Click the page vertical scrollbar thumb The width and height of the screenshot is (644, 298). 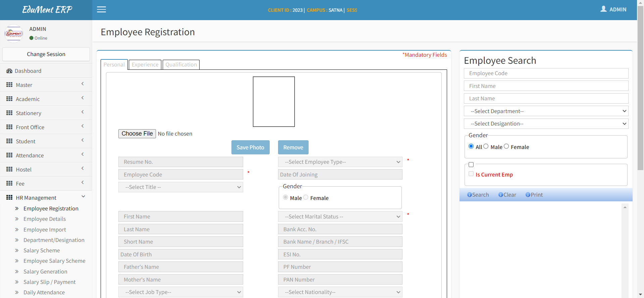[640, 87]
